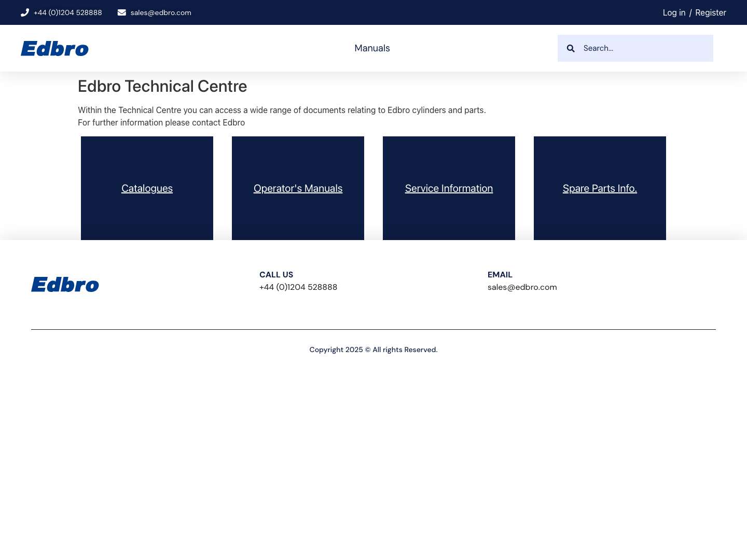
Task: Click the phone icon in the top bar
Action: (24, 12)
